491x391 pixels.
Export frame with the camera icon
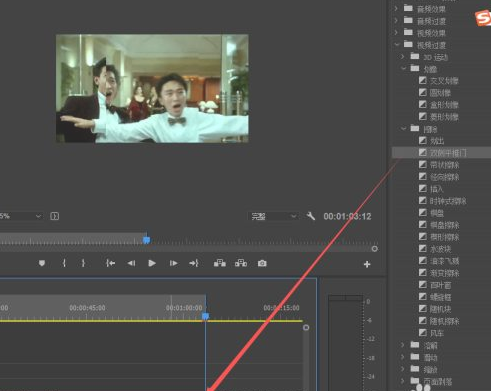[262, 263]
